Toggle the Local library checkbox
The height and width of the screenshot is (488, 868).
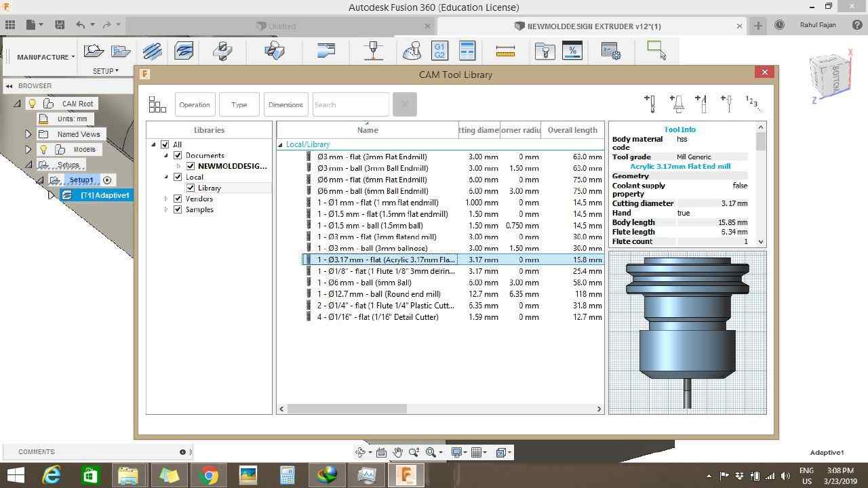pyautogui.click(x=178, y=177)
